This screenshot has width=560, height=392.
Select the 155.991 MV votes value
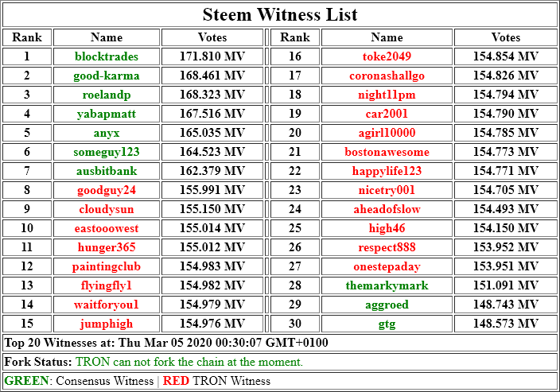(x=212, y=190)
